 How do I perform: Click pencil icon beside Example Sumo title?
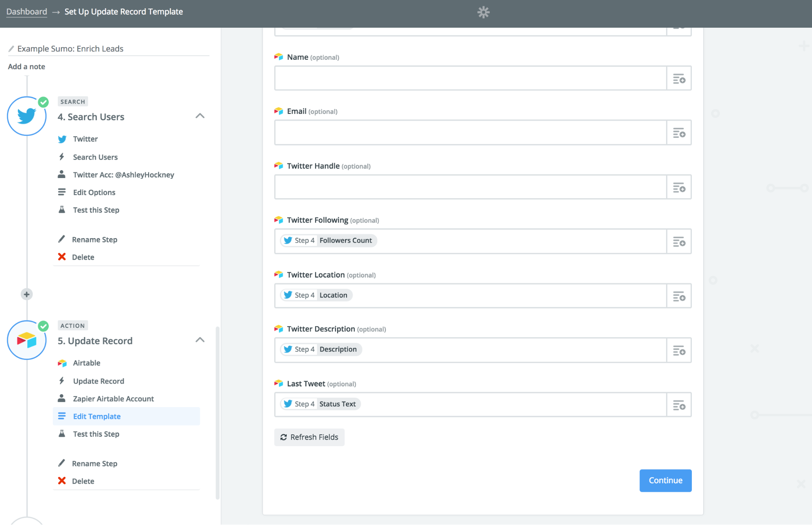point(11,49)
